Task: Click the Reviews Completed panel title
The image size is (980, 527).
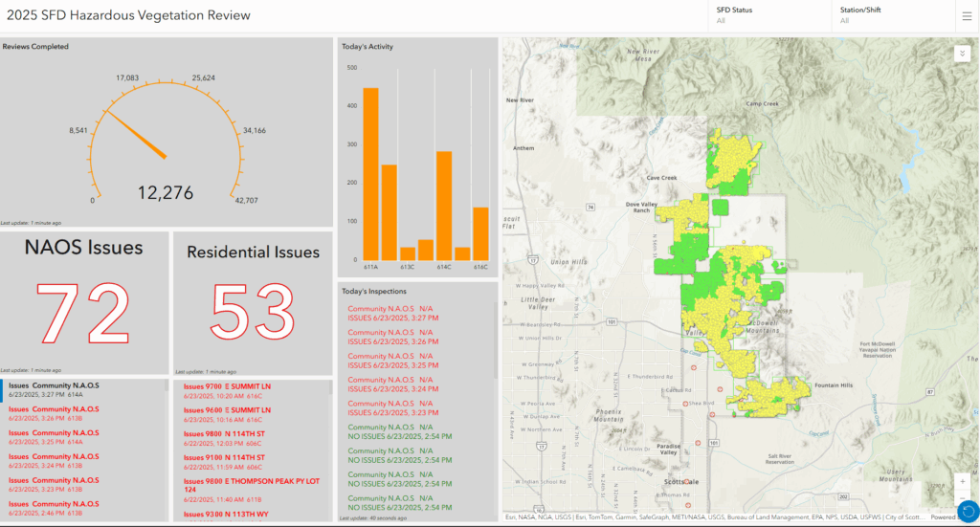Action: 35,47
